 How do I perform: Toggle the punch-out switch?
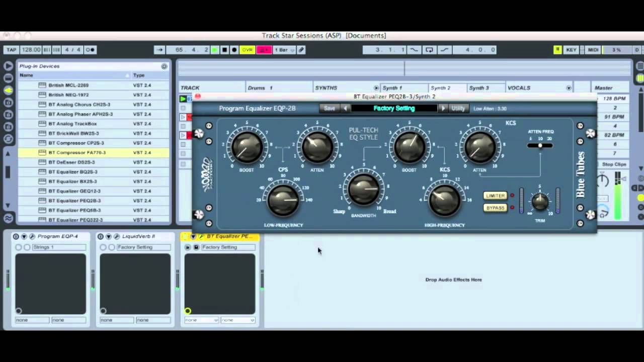[444, 50]
